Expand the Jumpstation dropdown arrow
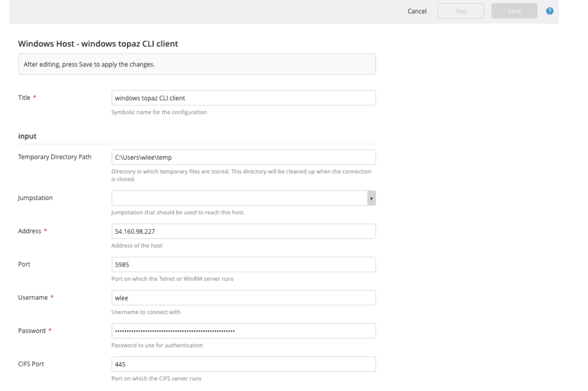588x391 pixels. [x=371, y=198]
